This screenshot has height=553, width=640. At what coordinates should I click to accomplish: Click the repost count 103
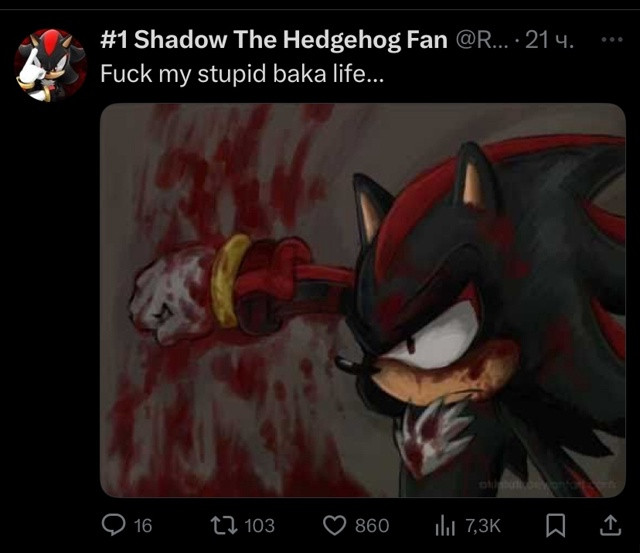click(x=260, y=526)
